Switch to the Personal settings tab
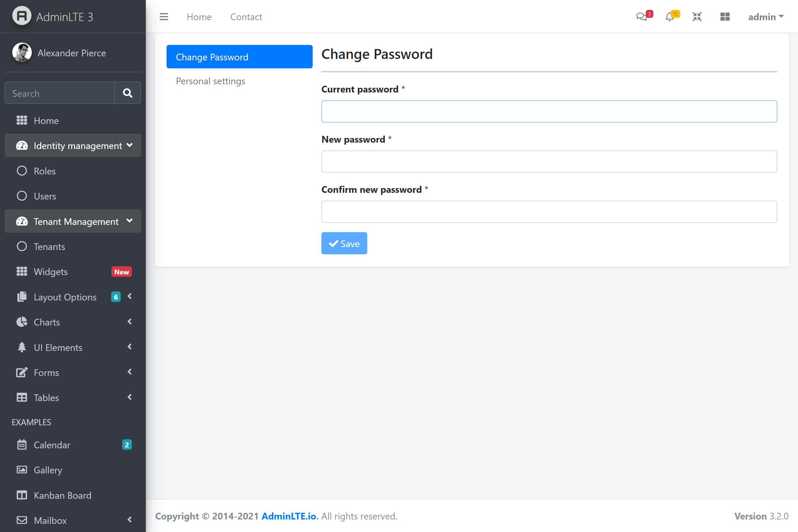 (x=210, y=81)
